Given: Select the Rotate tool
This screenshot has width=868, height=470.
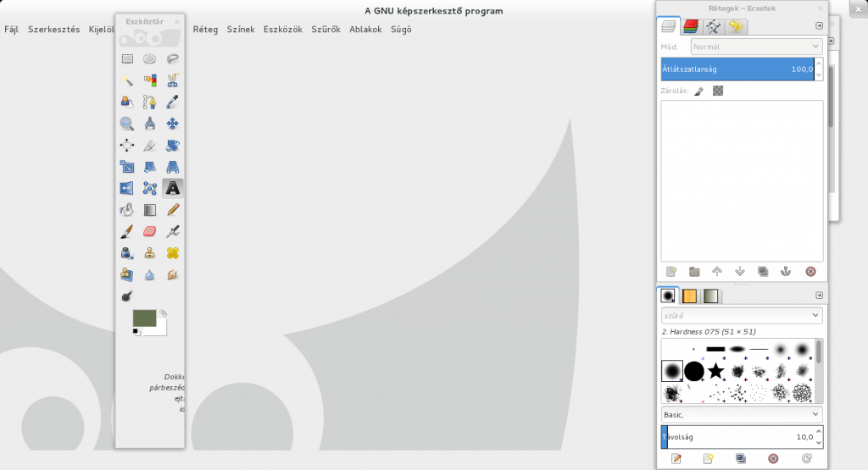Looking at the screenshot, I should point(172,146).
